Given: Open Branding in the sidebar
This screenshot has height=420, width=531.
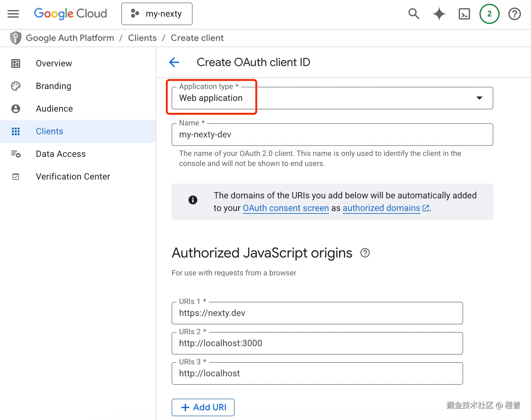Looking at the screenshot, I should click(x=53, y=86).
